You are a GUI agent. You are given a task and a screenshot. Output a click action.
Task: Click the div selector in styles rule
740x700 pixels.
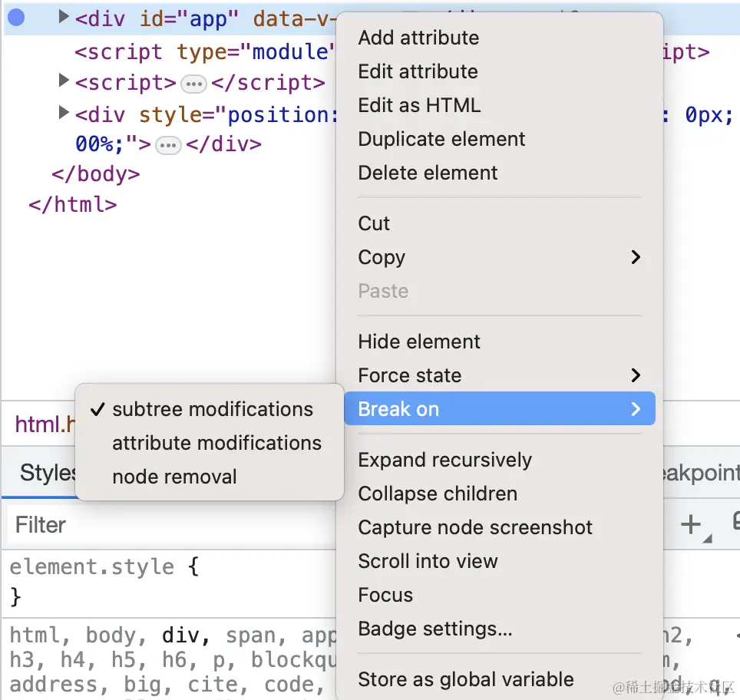tap(186, 636)
